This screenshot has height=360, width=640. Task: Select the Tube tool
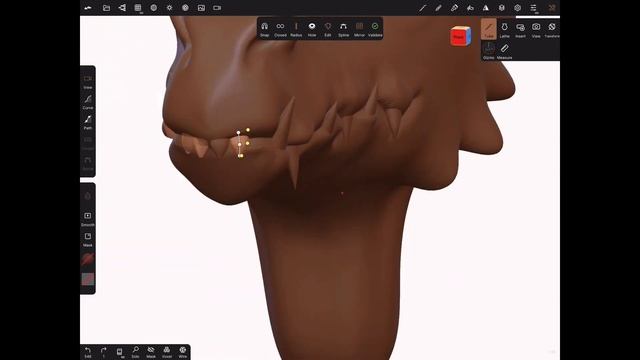489,29
